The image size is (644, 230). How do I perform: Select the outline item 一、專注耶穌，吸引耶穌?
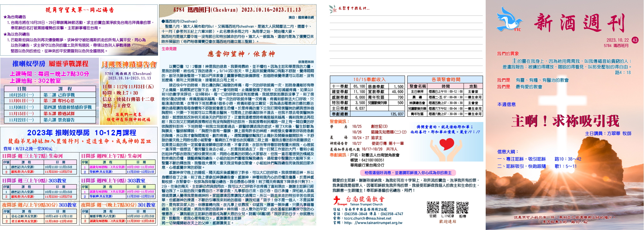tap(521, 159)
